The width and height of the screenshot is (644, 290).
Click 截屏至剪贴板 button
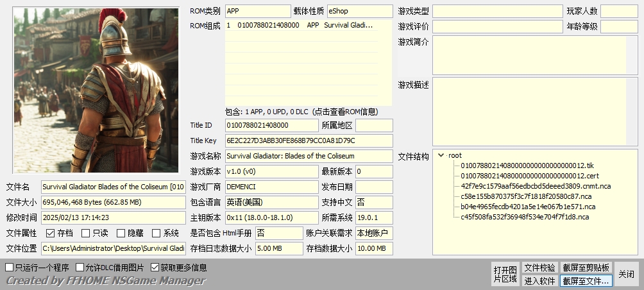pos(586,268)
